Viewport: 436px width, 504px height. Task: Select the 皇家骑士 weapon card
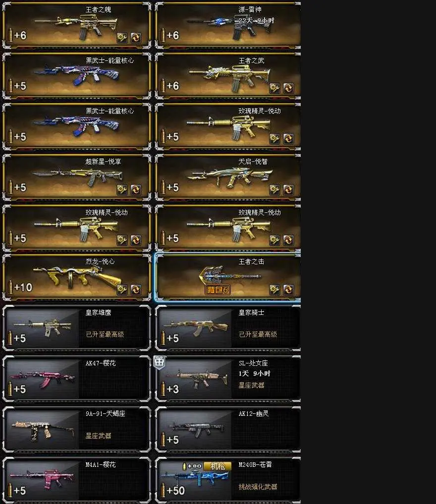(228, 328)
